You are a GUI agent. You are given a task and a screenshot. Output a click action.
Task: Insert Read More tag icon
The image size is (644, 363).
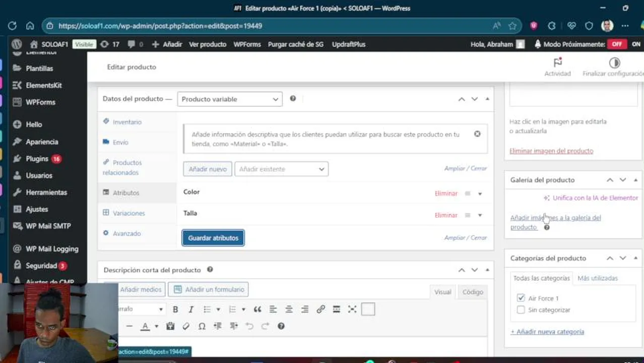pos(336,310)
